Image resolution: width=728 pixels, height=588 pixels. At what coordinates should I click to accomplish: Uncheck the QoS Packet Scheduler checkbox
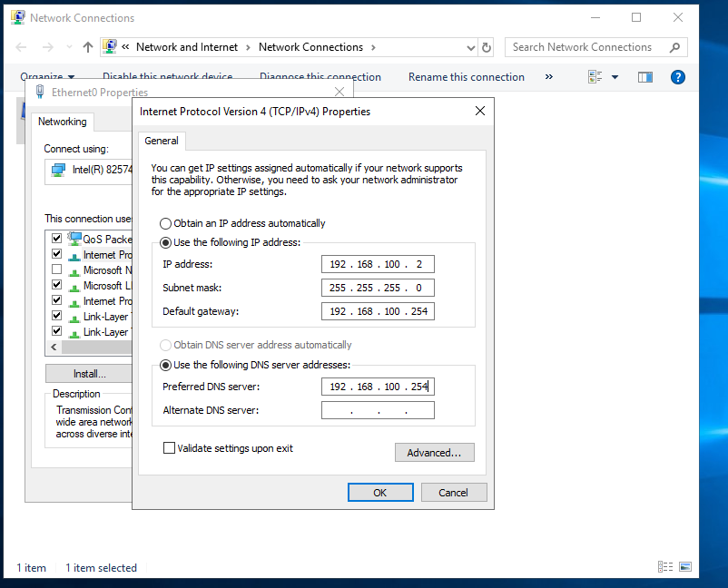(x=57, y=240)
